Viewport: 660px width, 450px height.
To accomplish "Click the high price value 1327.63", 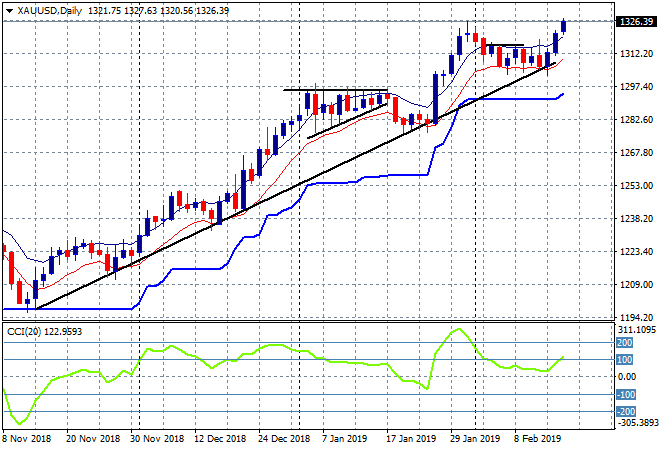I will click(x=141, y=11).
